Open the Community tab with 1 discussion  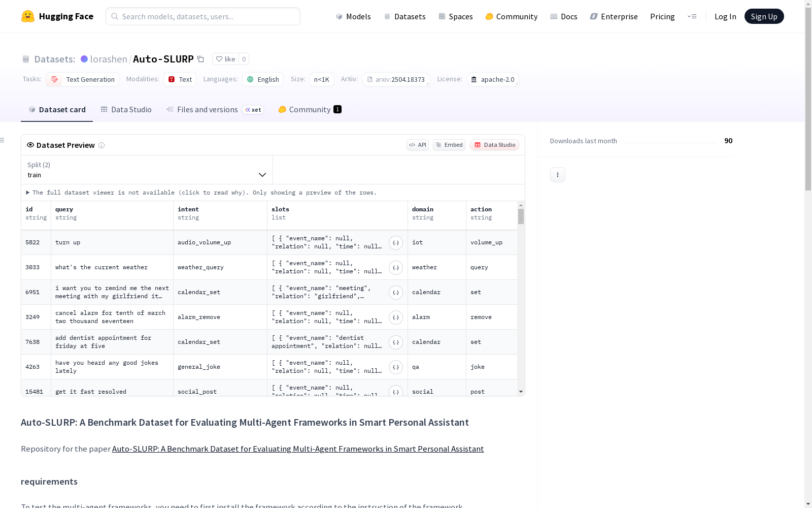pyautogui.click(x=310, y=110)
